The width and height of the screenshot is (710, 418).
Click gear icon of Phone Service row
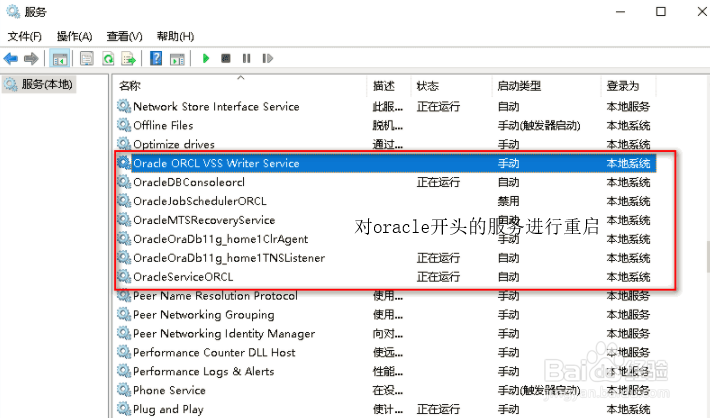pyautogui.click(x=124, y=389)
